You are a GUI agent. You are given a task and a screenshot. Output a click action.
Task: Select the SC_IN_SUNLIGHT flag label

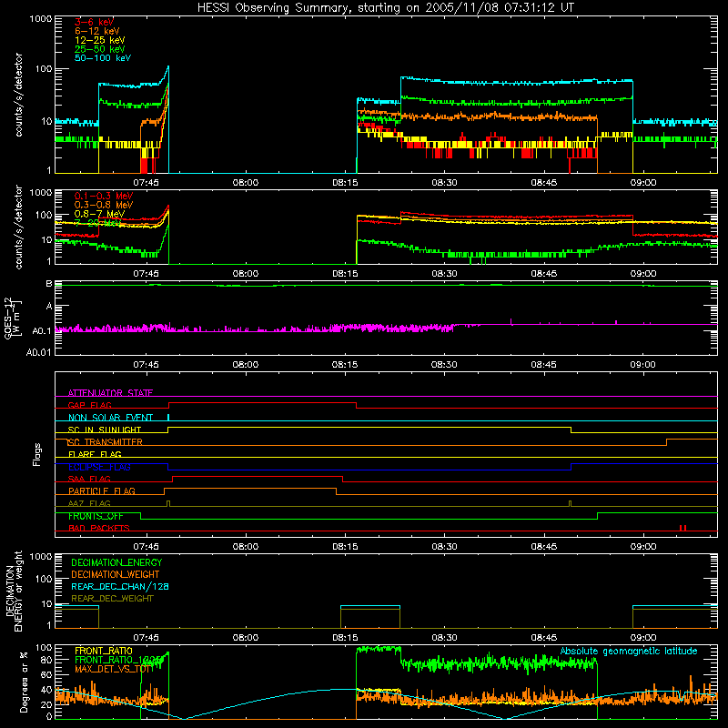coord(105,430)
